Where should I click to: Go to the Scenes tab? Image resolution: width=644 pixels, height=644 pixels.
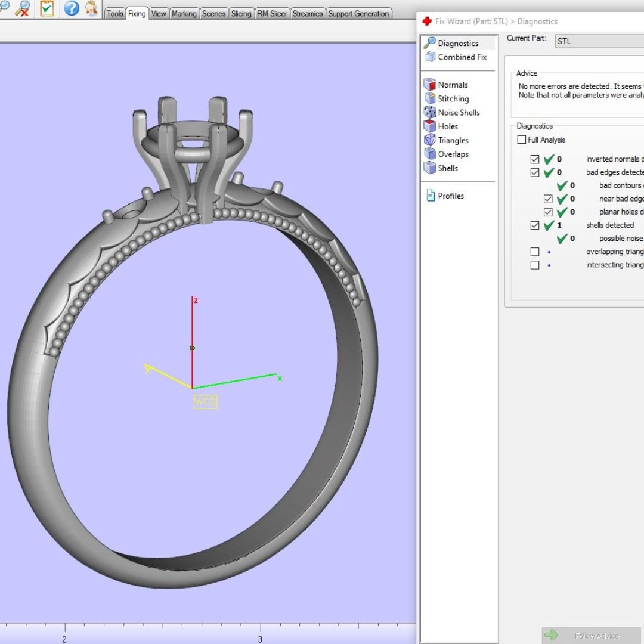click(213, 14)
